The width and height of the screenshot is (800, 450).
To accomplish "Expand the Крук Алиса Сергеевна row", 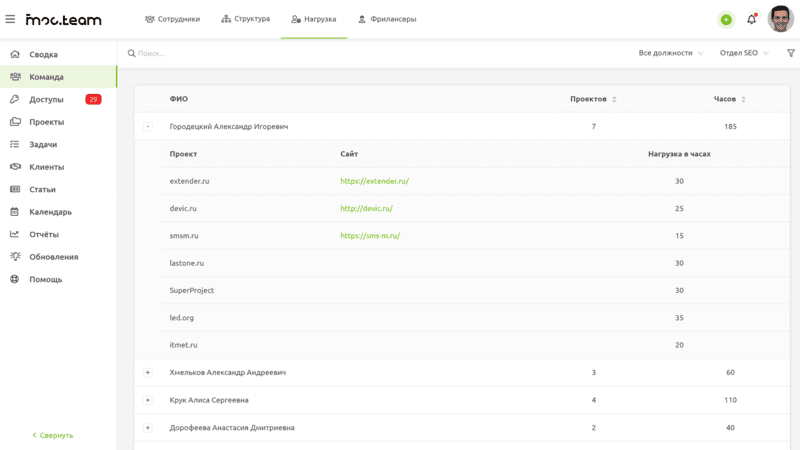I will point(147,400).
